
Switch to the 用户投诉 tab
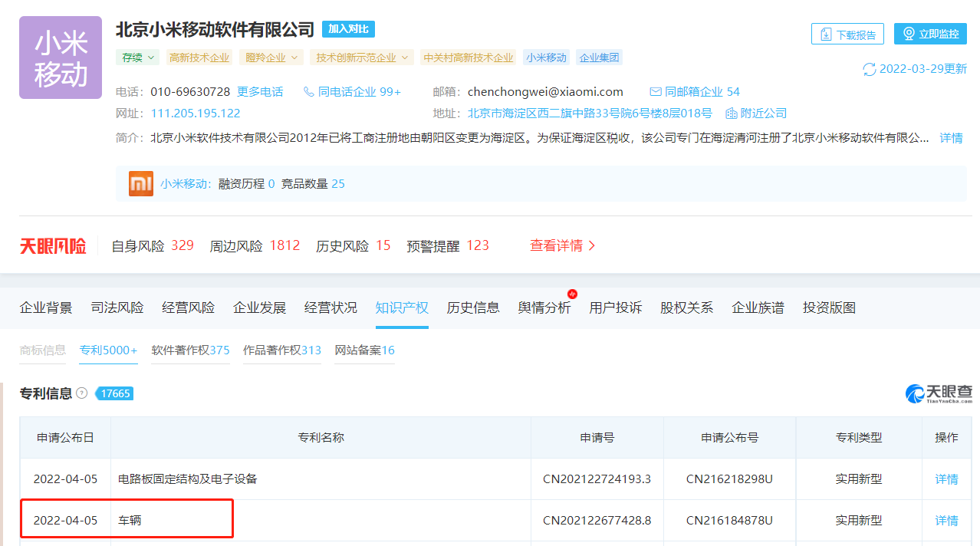coord(616,308)
